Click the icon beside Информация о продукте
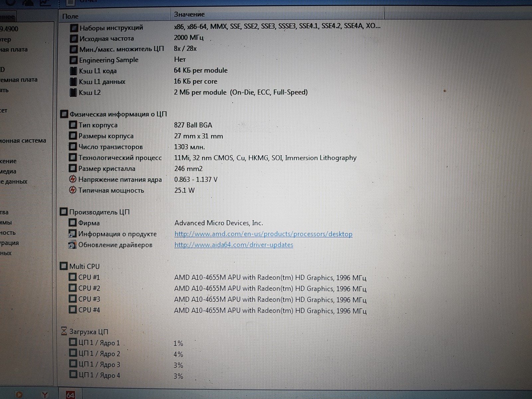 pyautogui.click(x=72, y=234)
